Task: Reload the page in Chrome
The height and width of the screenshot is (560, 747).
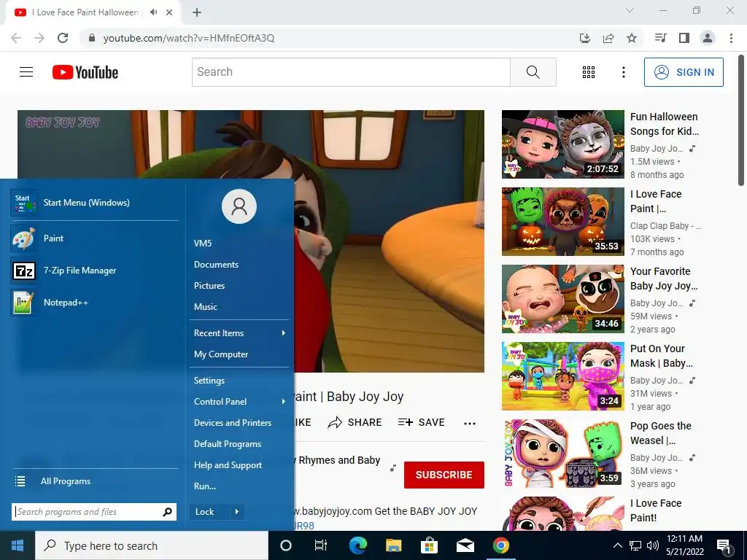Action: click(x=63, y=38)
